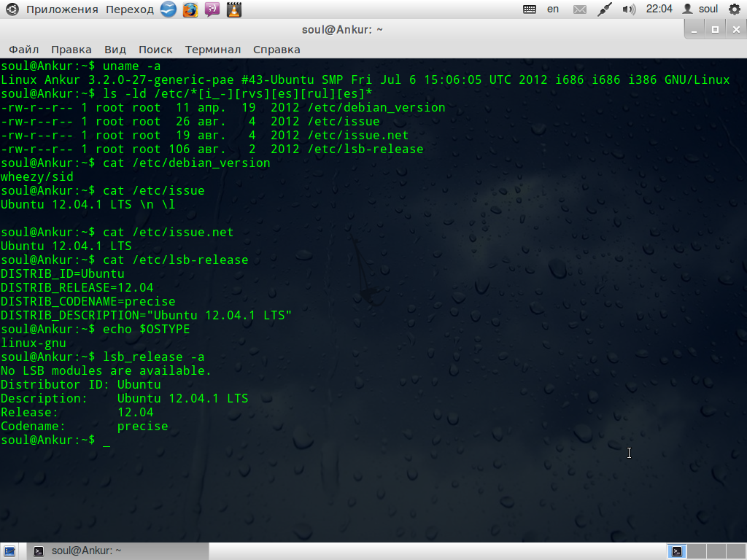Click the 'lsb_release -a' command
Image resolution: width=747 pixels, height=560 pixels.
tap(154, 357)
